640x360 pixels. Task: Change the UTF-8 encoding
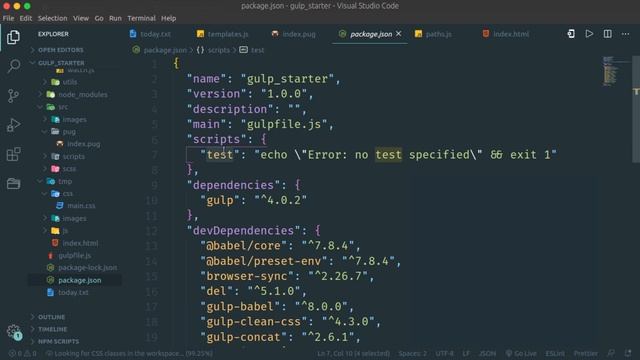pos(444,353)
